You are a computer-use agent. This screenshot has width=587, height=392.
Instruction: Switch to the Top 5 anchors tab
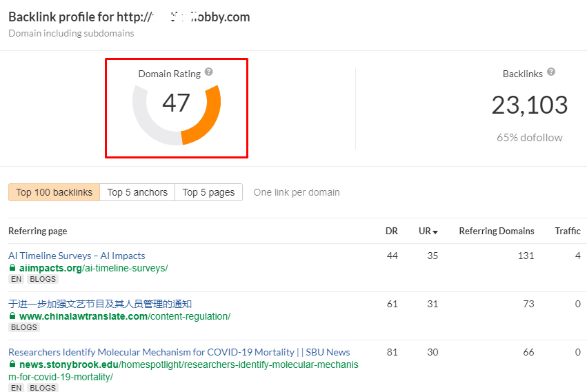pos(137,192)
